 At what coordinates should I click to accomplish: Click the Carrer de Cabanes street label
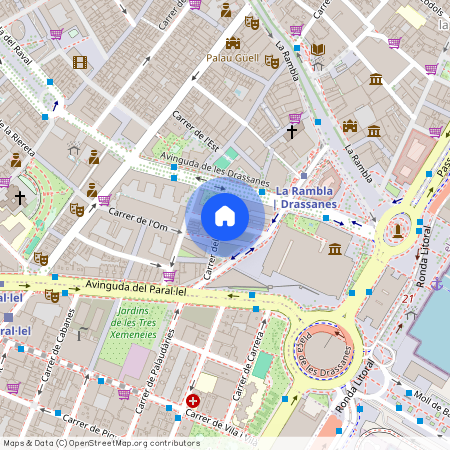[x=58, y=345]
